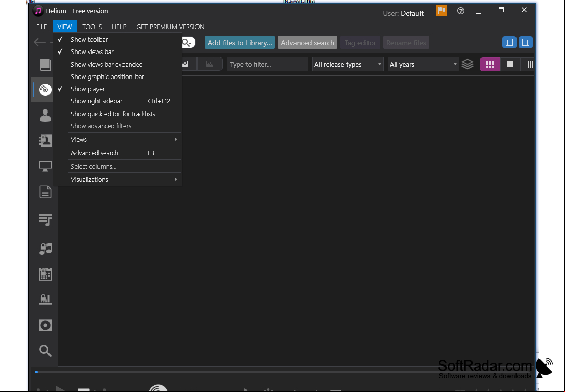The height and width of the screenshot is (392, 565).
Task: Click the stacked layers grouping icon
Action: point(468,64)
